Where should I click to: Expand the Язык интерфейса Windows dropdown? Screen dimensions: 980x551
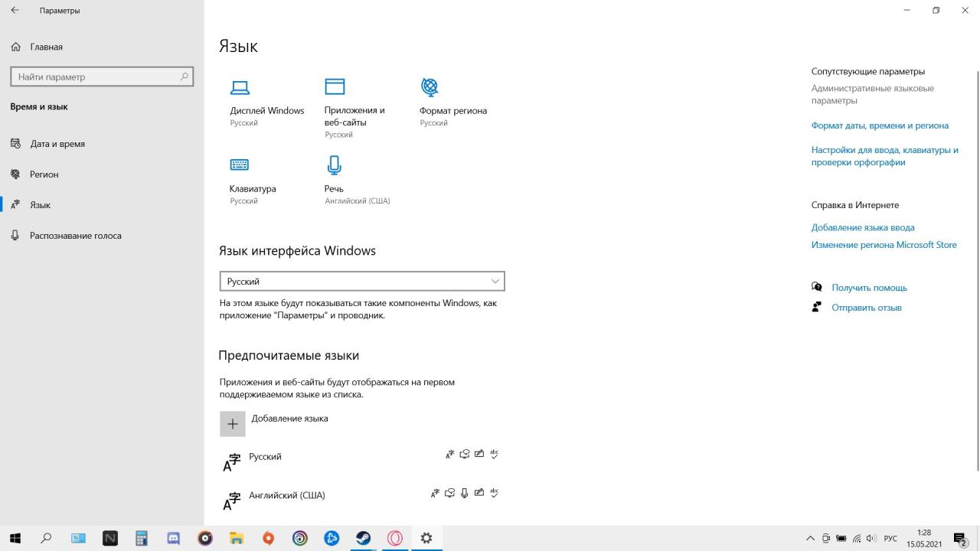coord(362,281)
